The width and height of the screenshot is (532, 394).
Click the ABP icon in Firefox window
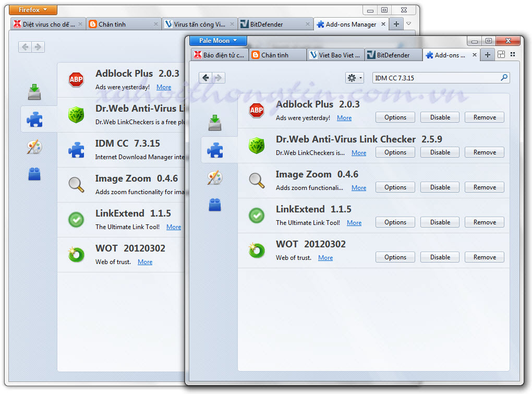coord(76,79)
